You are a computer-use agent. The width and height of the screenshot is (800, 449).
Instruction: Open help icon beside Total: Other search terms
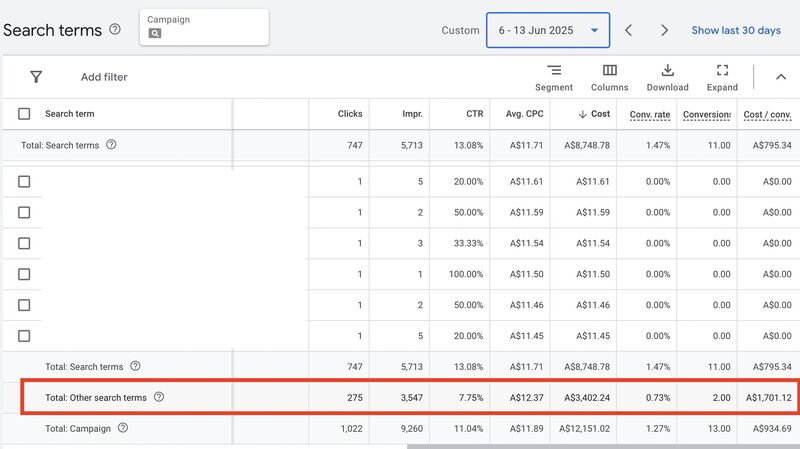tap(159, 396)
